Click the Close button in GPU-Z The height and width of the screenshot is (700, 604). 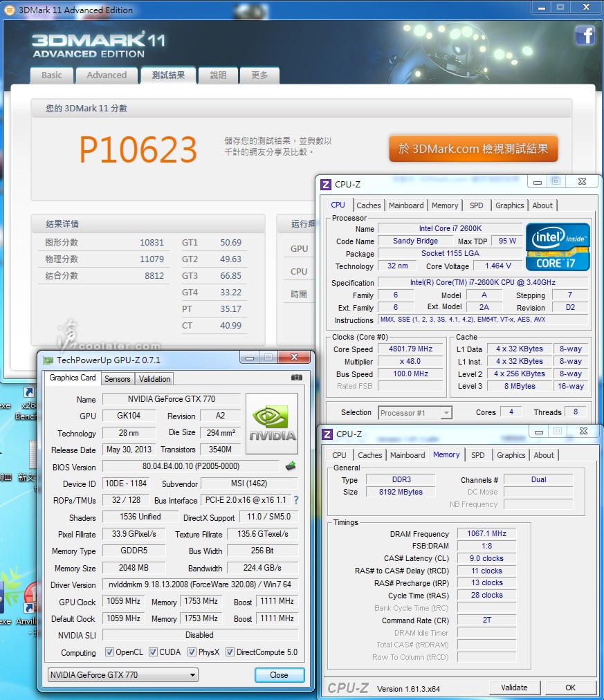280,675
